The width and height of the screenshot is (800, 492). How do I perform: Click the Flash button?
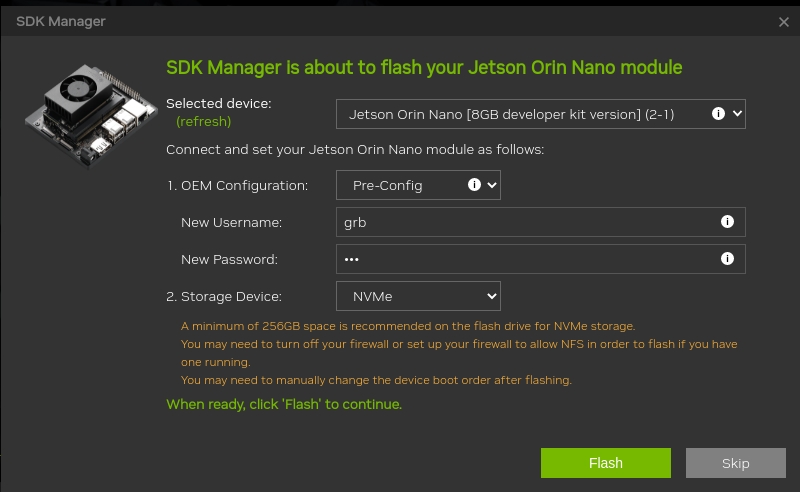coord(606,463)
